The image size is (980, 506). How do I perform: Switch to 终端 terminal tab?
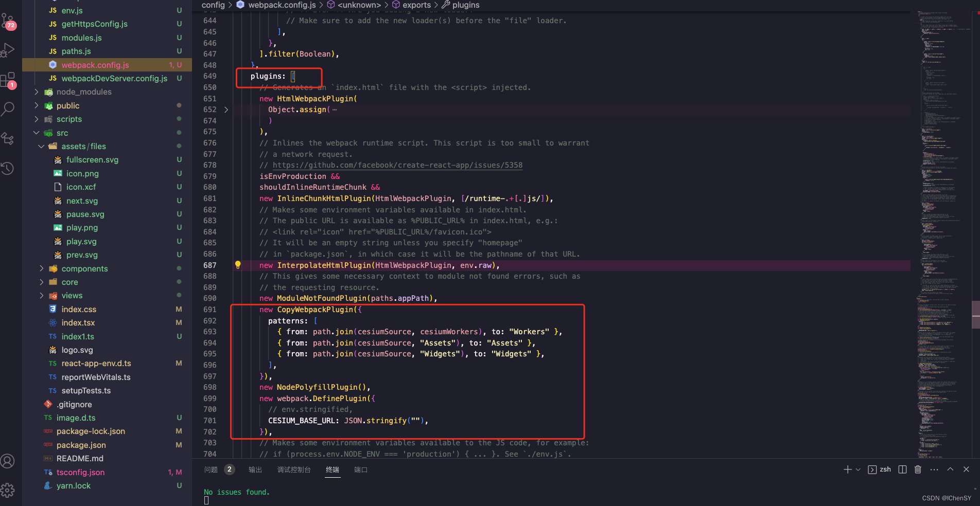pos(332,469)
